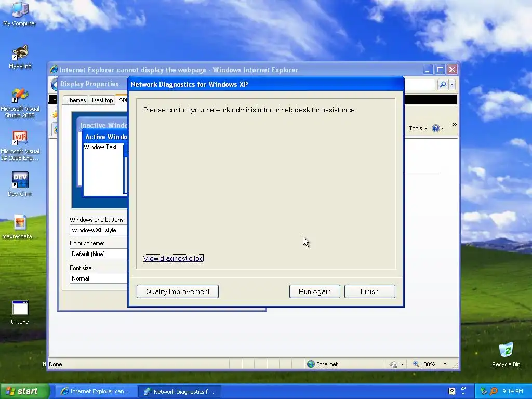Select the Microsoft Visual Studio 2005 shortcut
This screenshot has width=532, height=399.
coord(20,103)
